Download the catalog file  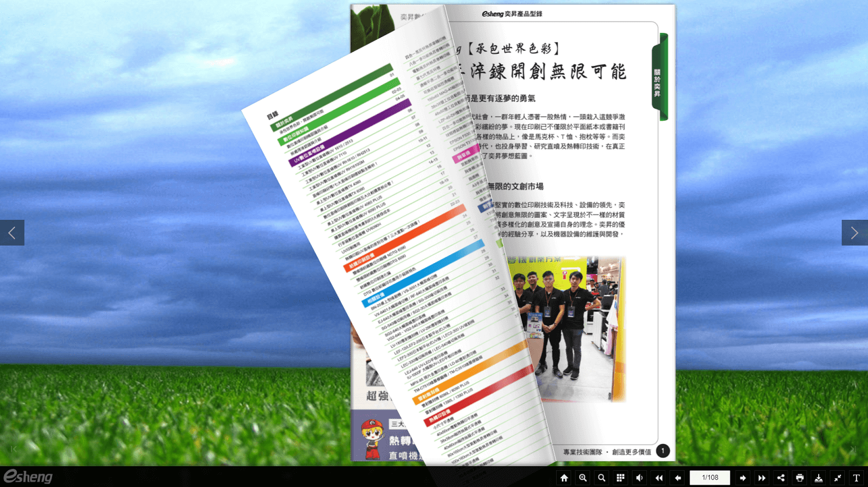(819, 478)
